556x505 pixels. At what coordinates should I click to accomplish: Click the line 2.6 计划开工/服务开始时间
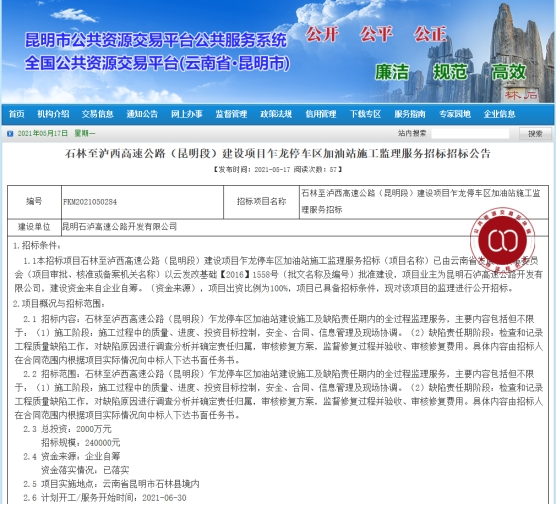(x=105, y=498)
